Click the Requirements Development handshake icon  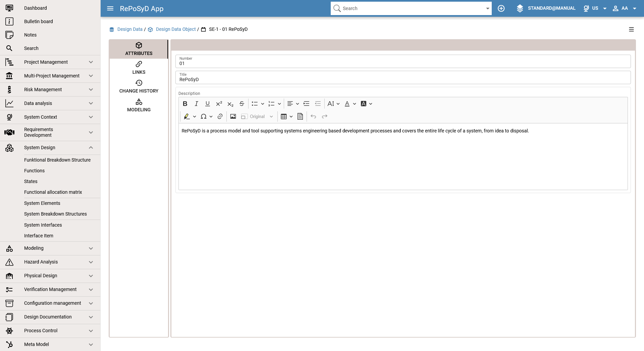click(x=9, y=132)
